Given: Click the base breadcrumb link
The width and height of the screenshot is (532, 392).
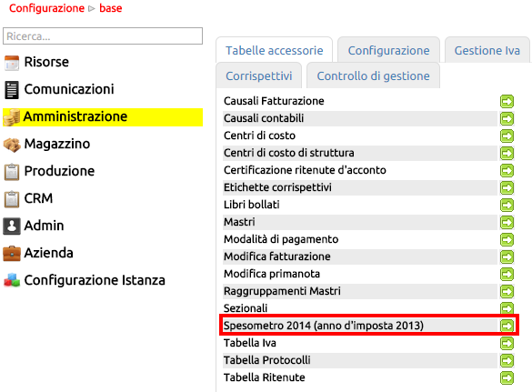Looking at the screenshot, I should (111, 8).
